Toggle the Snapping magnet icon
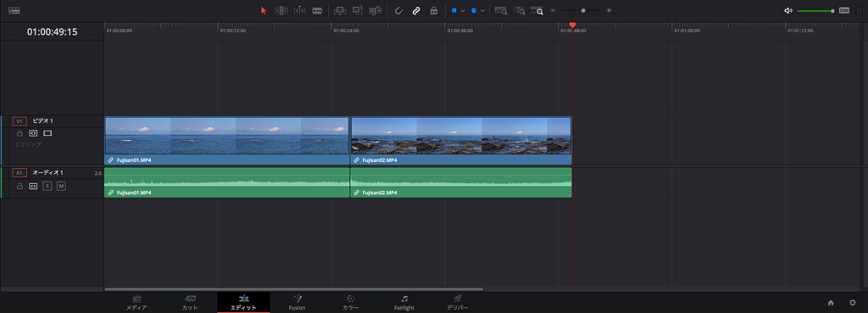The image size is (868, 313). tap(398, 10)
